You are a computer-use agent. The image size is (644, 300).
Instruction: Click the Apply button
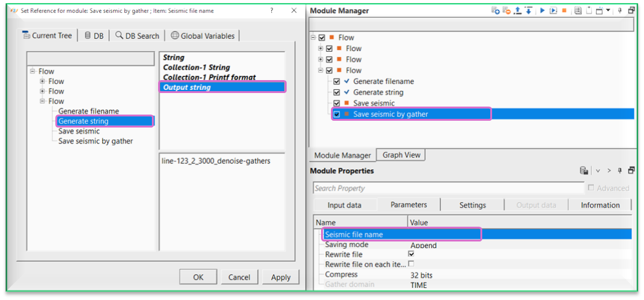pos(281,277)
